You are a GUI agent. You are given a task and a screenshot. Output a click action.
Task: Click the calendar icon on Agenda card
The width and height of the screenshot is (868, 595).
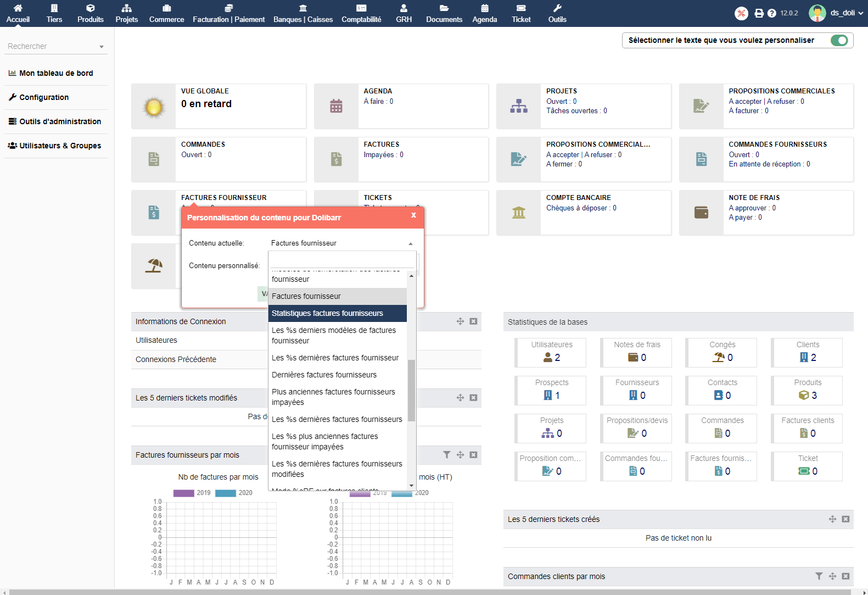[336, 106]
